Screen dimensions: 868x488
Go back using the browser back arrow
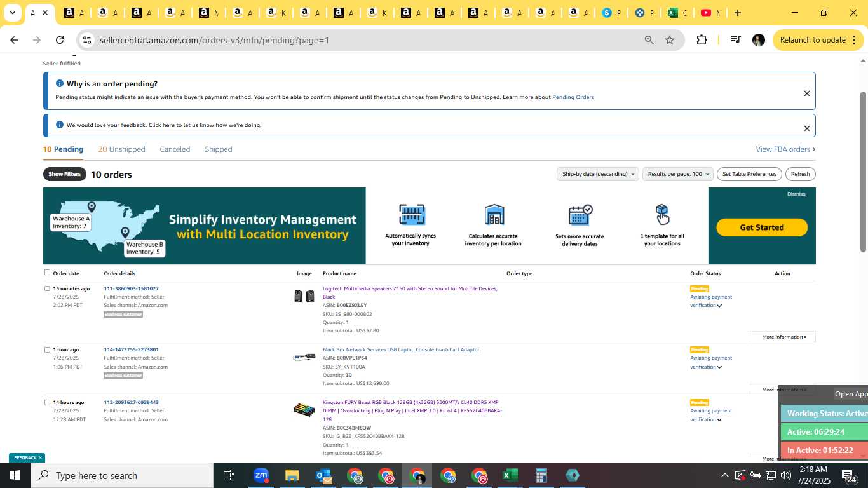14,40
